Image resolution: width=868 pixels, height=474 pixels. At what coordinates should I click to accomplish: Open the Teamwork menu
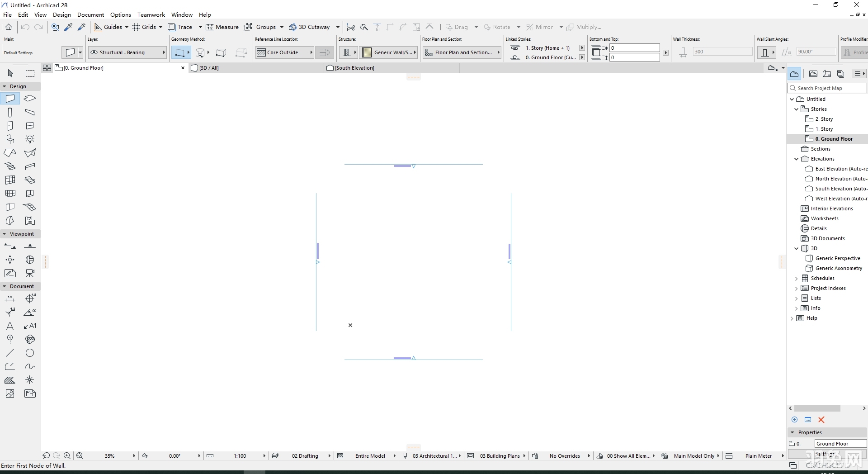click(151, 14)
